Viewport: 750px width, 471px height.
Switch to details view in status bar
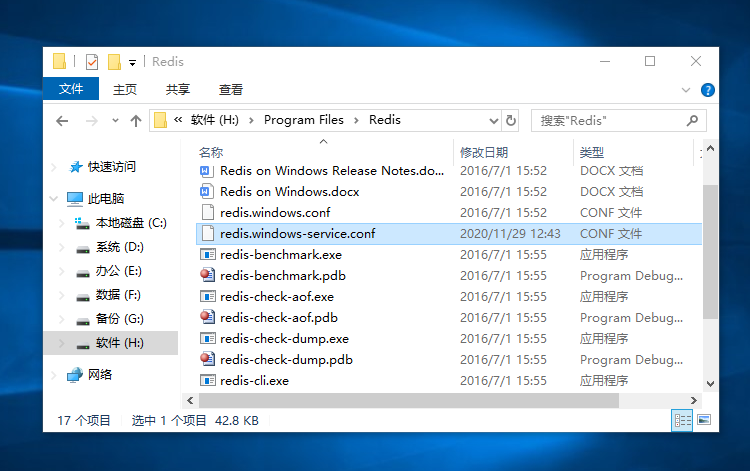click(682, 420)
